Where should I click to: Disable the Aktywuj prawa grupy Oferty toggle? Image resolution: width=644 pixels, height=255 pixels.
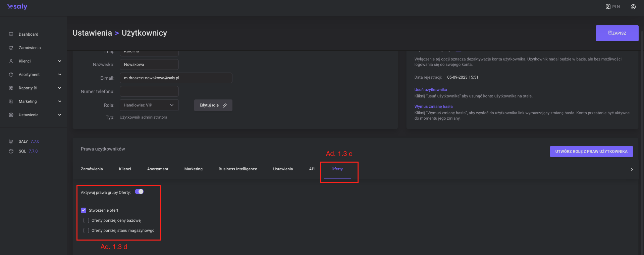tap(139, 192)
